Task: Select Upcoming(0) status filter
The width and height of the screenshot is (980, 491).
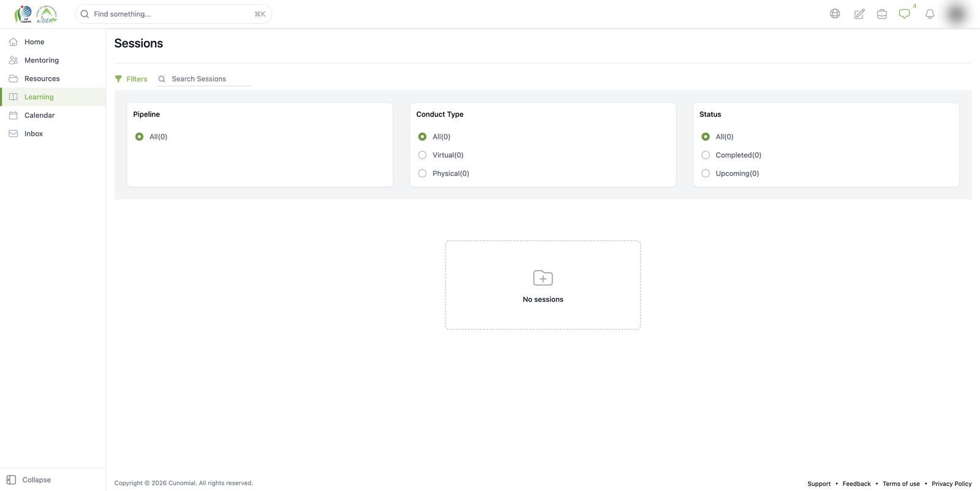Action: tap(706, 173)
